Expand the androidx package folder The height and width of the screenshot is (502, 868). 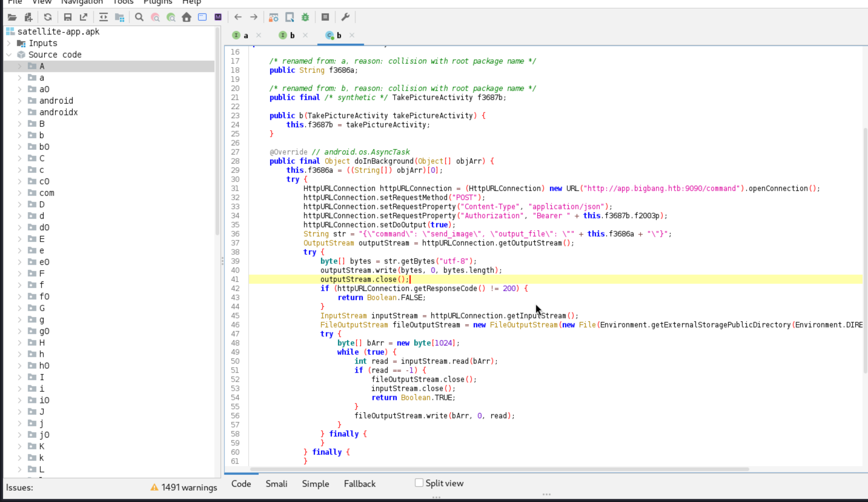click(20, 112)
